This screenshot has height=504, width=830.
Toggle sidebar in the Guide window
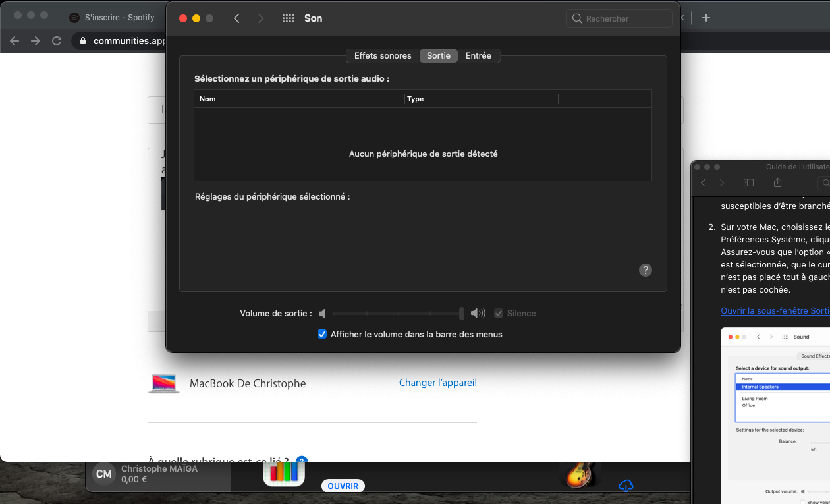point(748,182)
